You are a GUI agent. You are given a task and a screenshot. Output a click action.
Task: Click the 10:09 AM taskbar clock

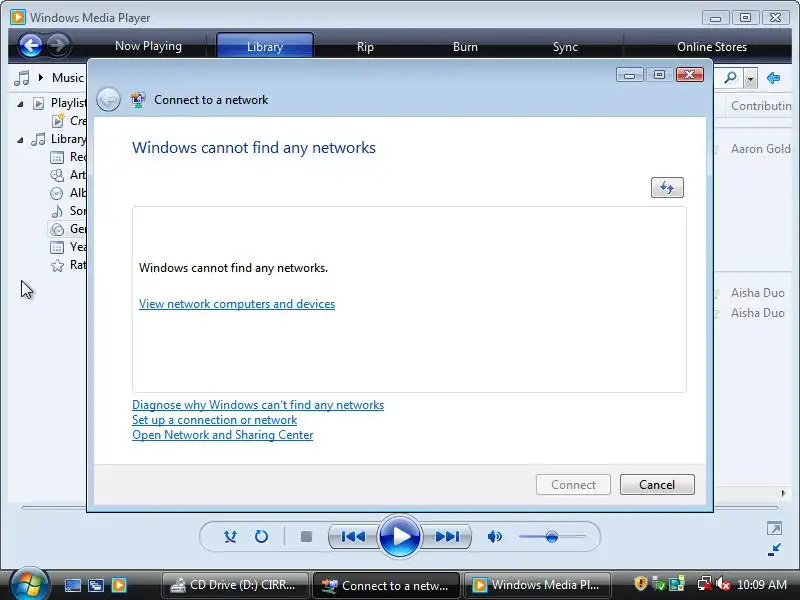762,585
